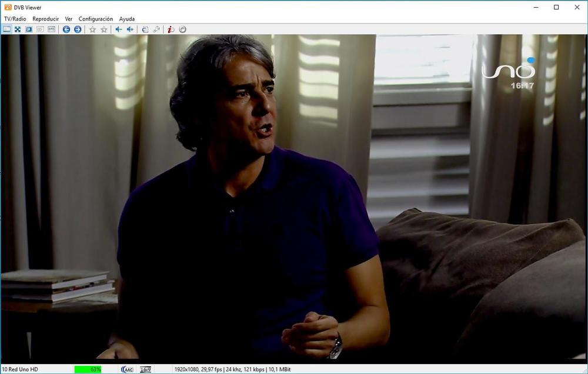Screen dimensions: 588x374
Task: Click the first favorites star icon
Action: (x=92, y=29)
